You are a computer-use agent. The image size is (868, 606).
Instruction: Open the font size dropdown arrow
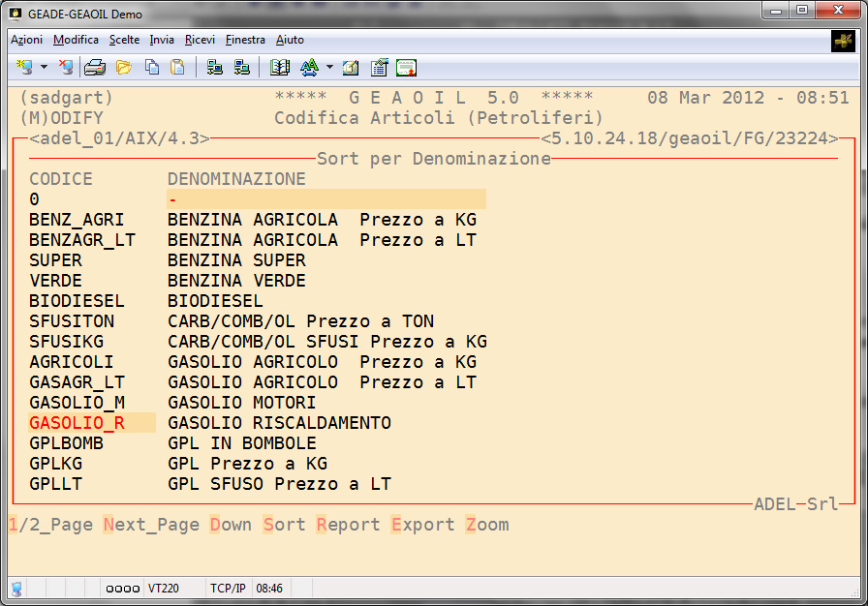click(329, 68)
